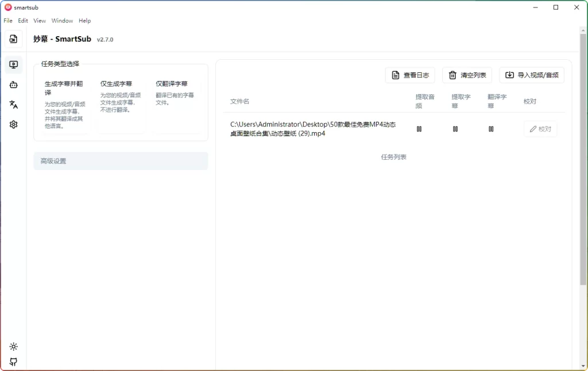Click the import icon on 导入视频/音频 button
This screenshot has height=371, width=588.
(509, 75)
